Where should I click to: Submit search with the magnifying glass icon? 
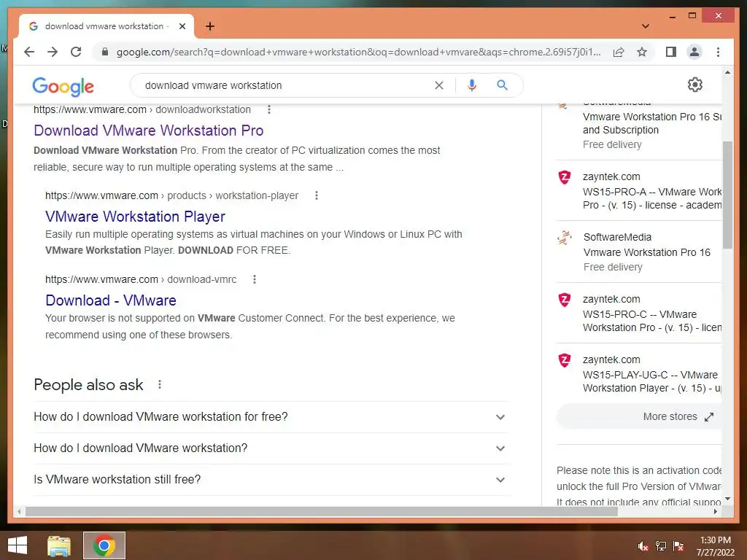pos(502,85)
